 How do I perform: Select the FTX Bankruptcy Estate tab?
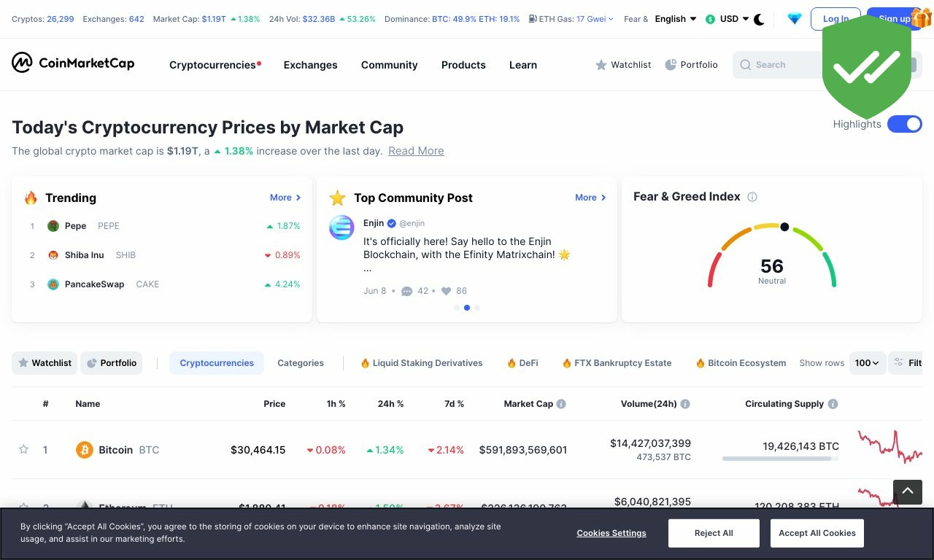(617, 362)
